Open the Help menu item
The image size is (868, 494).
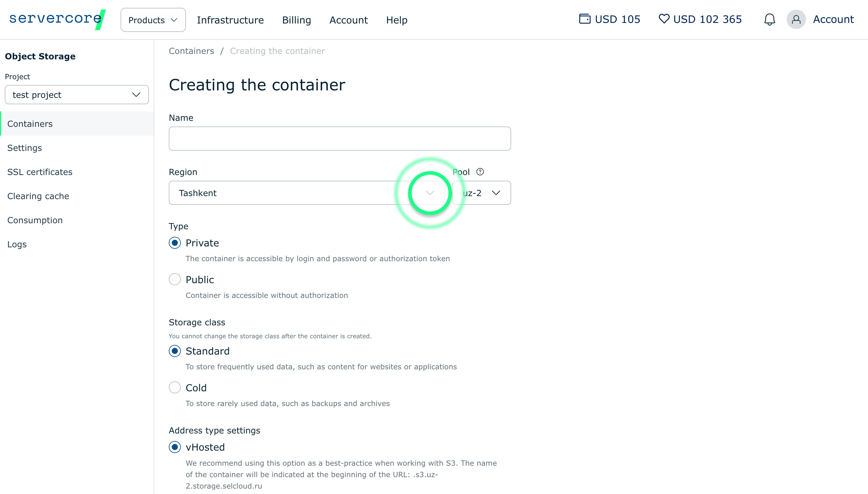[397, 20]
